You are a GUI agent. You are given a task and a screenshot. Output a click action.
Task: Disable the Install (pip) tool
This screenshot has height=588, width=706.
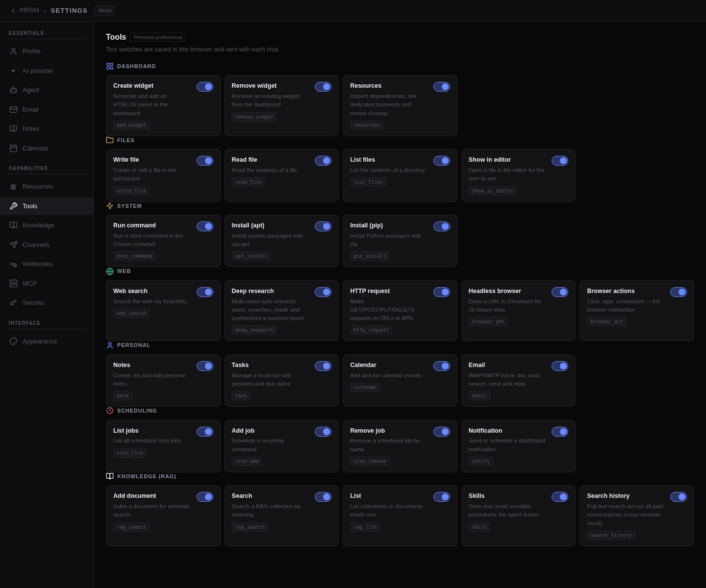[442, 226]
